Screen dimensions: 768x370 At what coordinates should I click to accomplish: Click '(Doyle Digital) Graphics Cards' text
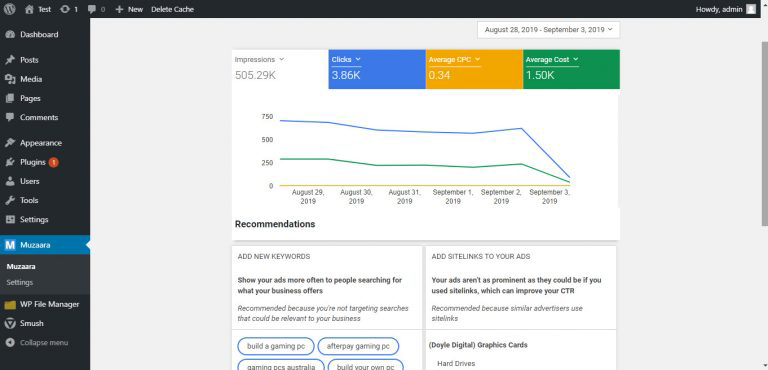click(478, 345)
